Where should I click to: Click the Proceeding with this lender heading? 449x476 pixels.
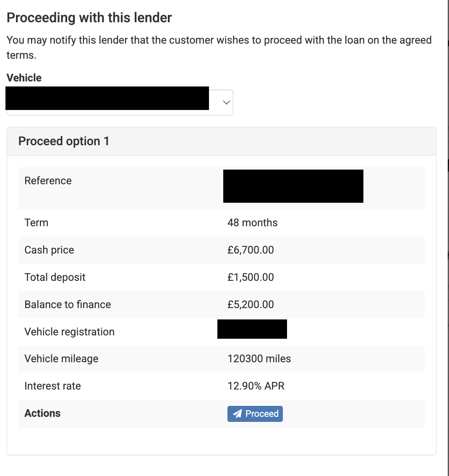click(89, 18)
